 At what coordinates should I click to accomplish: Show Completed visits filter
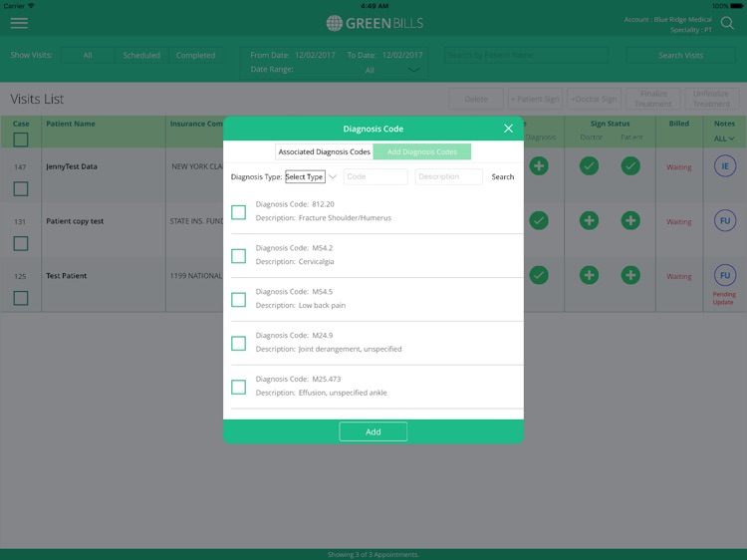point(195,55)
